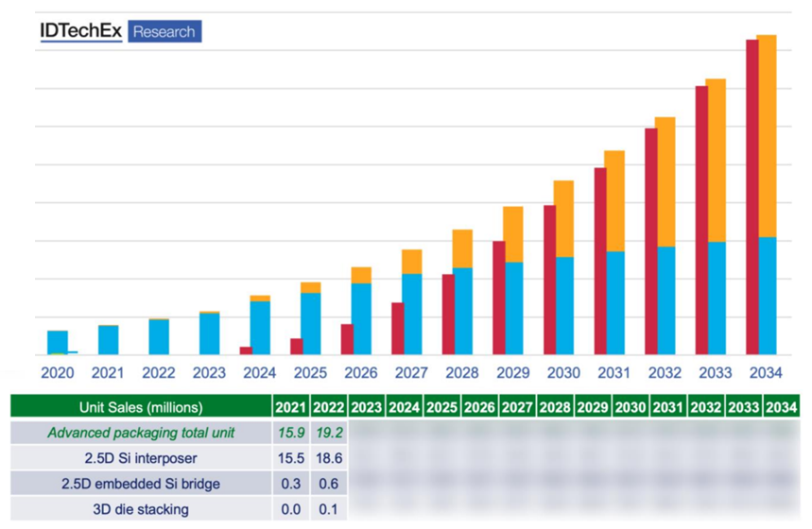Viewport: 812px width, 529px height.
Task: Choose the "3D die stacking" row label
Action: [141, 509]
